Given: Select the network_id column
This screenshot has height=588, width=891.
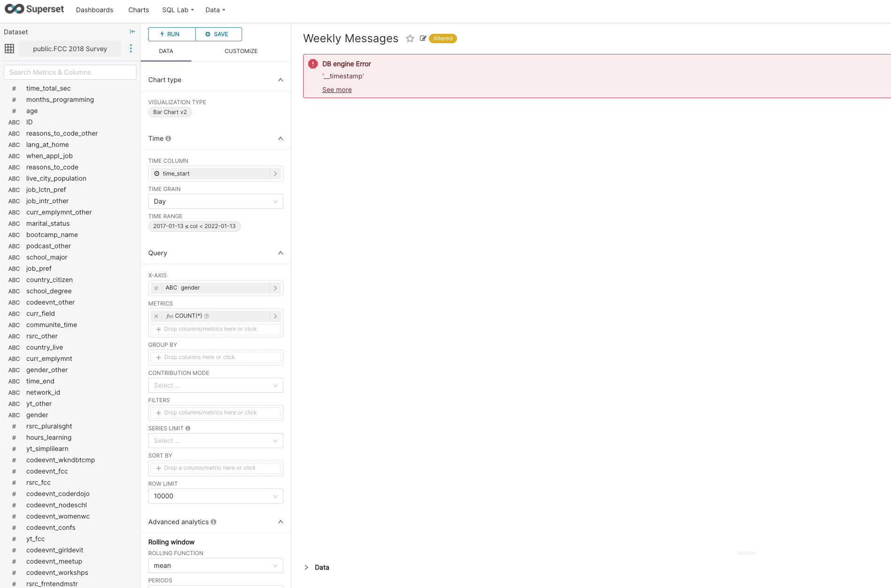Looking at the screenshot, I should (x=43, y=392).
